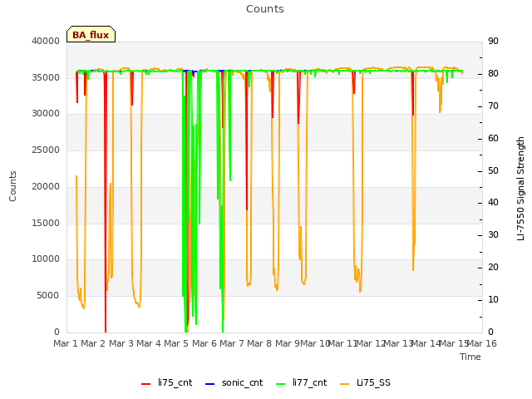Click the orange Li75_SS legend swatch

coord(344,384)
